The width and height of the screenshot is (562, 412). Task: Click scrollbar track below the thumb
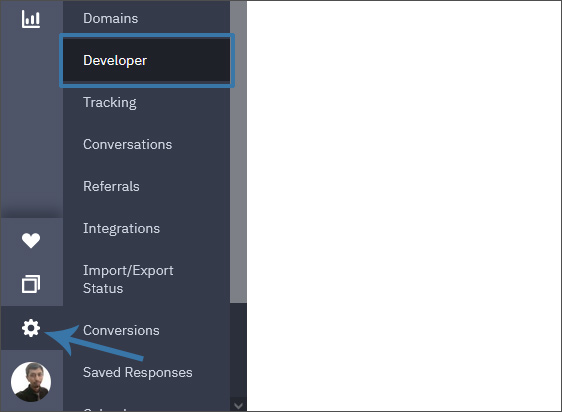click(238, 350)
